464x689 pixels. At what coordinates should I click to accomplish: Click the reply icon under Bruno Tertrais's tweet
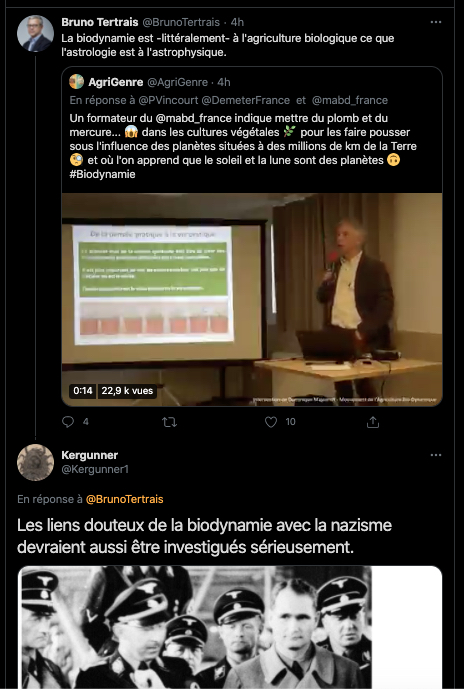coord(68,422)
